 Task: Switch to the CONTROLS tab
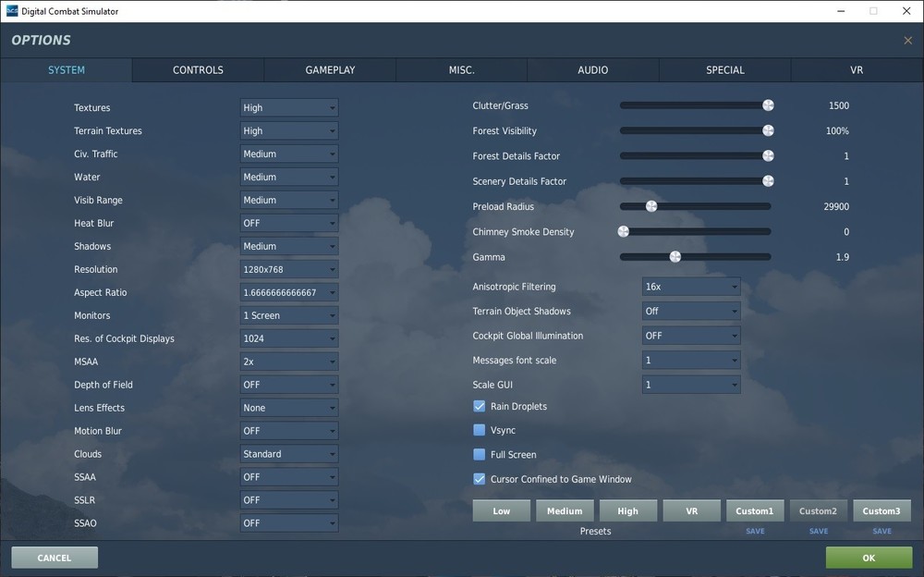click(197, 69)
